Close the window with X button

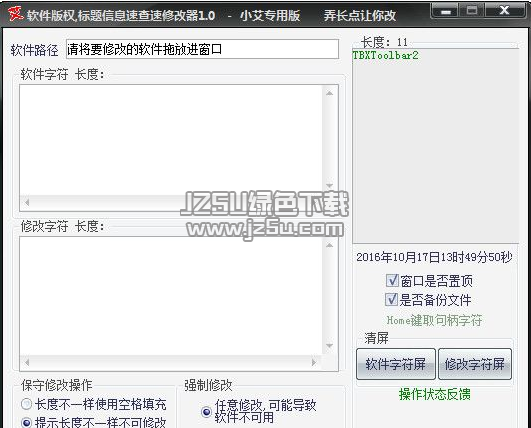click(x=505, y=11)
